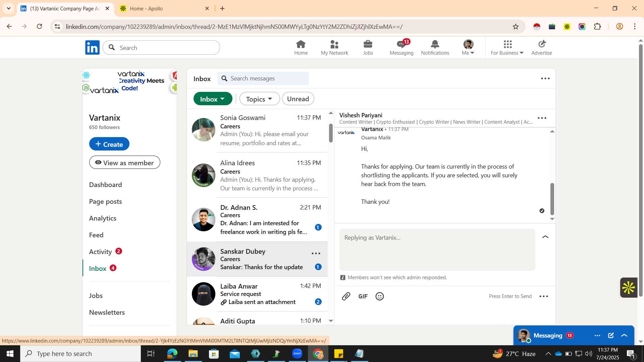Expand the Topics filter dropdown
Screen dimensions: 644x362
(260, 99)
